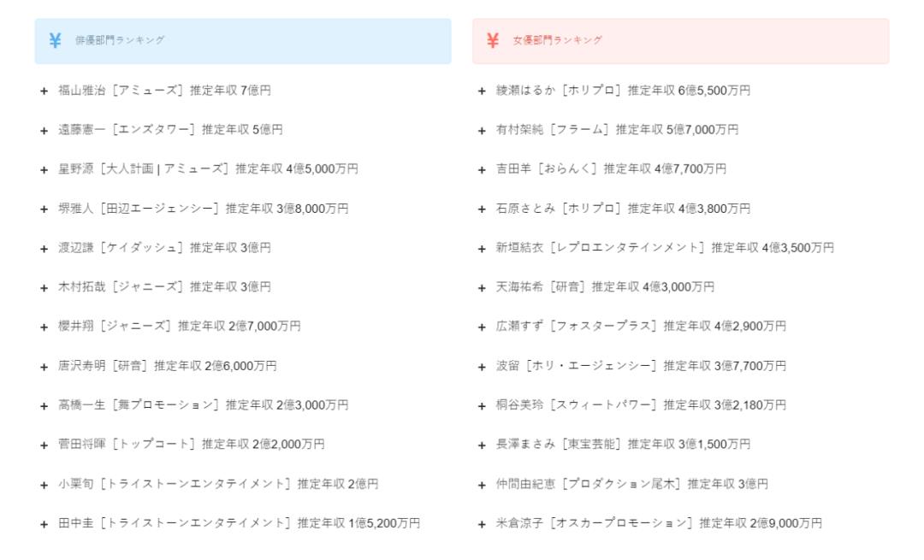Expand the 綾瀬はるか row via plus sign
The width and height of the screenshot is (924, 560).
click(482, 91)
